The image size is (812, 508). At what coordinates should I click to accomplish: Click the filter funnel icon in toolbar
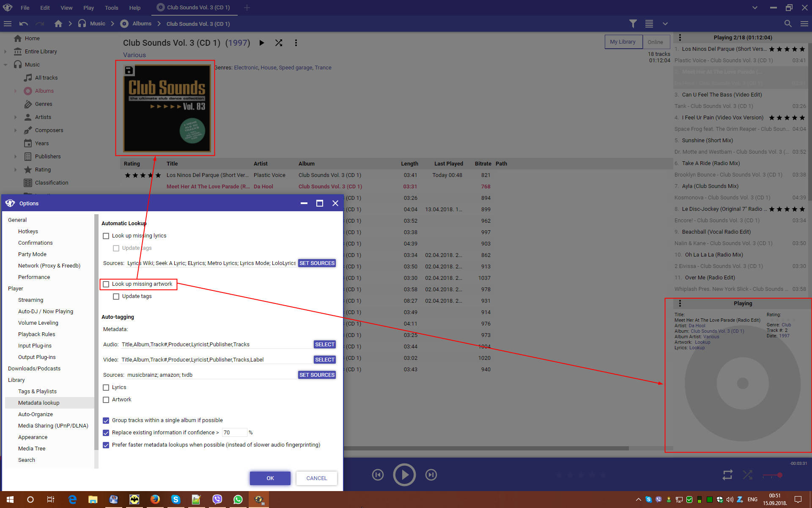click(633, 24)
